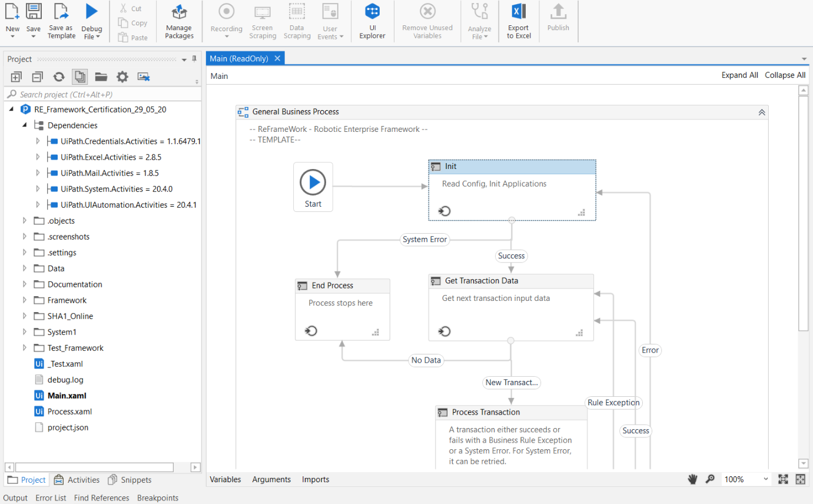Click the Main breadcrumb

(219, 76)
